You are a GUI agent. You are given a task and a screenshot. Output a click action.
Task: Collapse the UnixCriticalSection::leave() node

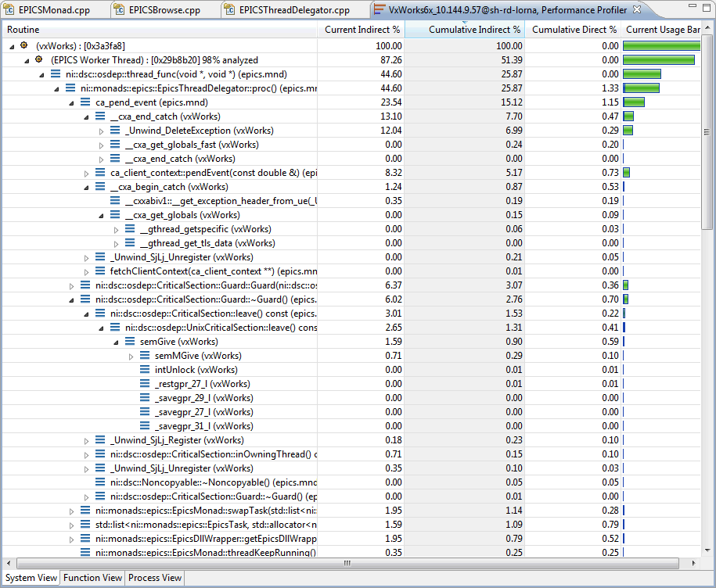[x=102, y=328]
